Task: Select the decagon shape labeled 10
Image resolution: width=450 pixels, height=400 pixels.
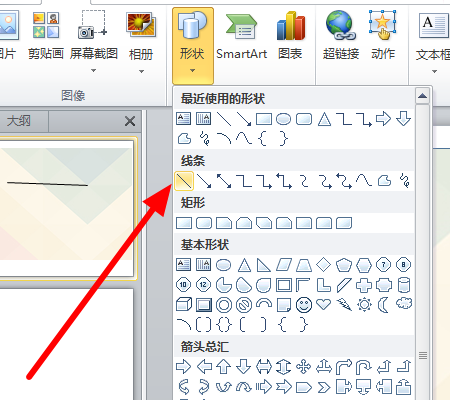Action: (183, 285)
